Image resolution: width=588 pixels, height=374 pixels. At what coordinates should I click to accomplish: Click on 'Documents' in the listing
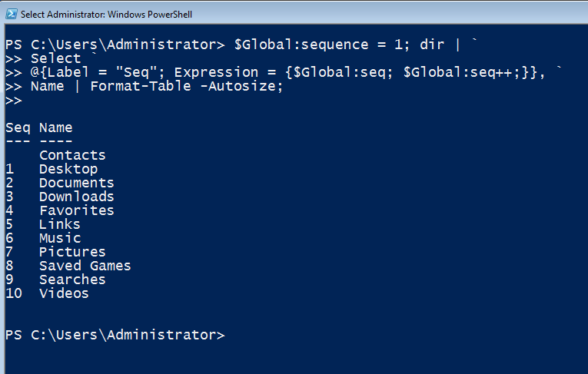tap(77, 183)
